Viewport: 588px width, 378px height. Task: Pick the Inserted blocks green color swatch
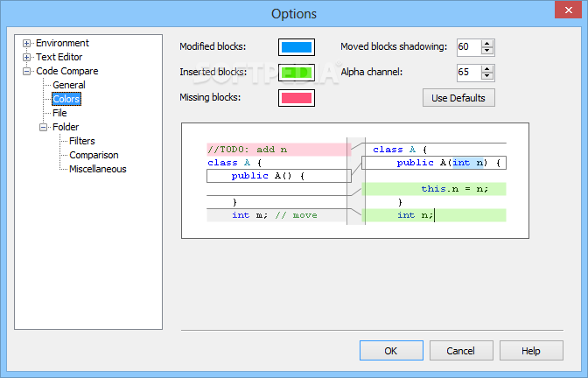pyautogui.click(x=297, y=73)
